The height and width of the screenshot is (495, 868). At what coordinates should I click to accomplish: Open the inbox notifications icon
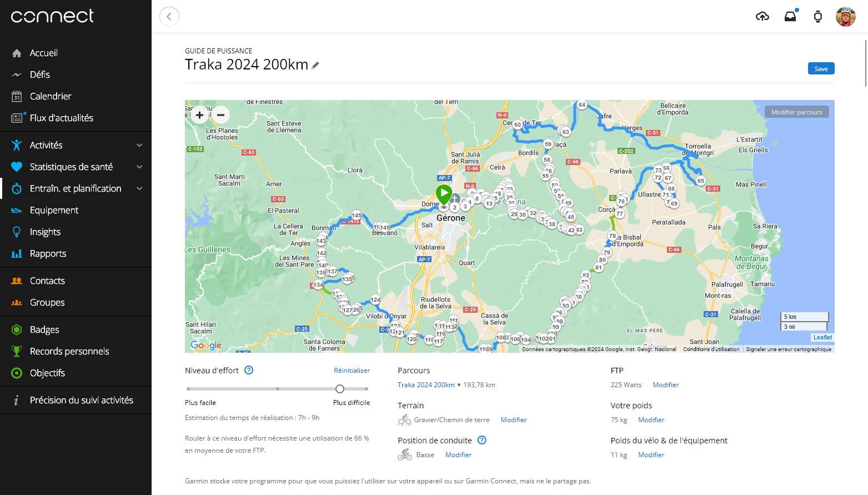click(790, 16)
